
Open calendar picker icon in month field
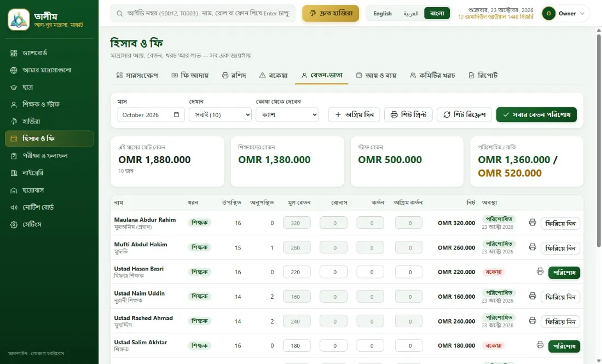point(176,115)
